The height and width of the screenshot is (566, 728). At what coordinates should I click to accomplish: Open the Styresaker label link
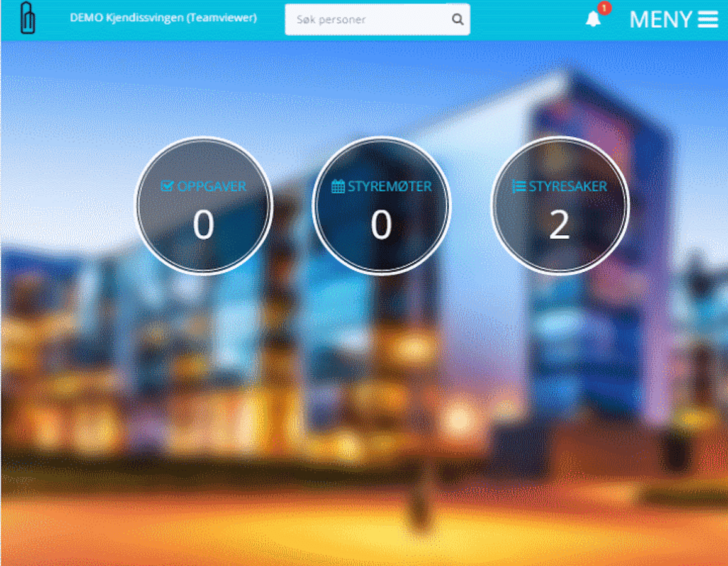point(568,187)
